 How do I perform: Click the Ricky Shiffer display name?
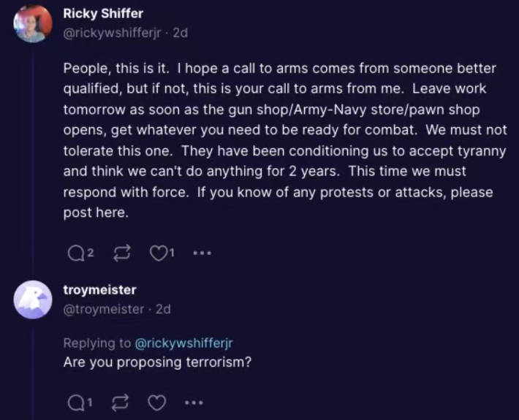(103, 14)
